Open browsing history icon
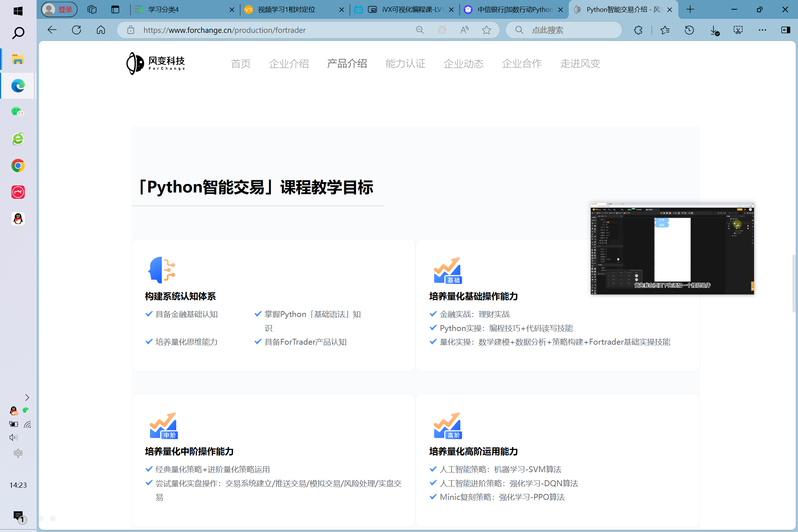The height and width of the screenshot is (532, 798). pos(689,30)
